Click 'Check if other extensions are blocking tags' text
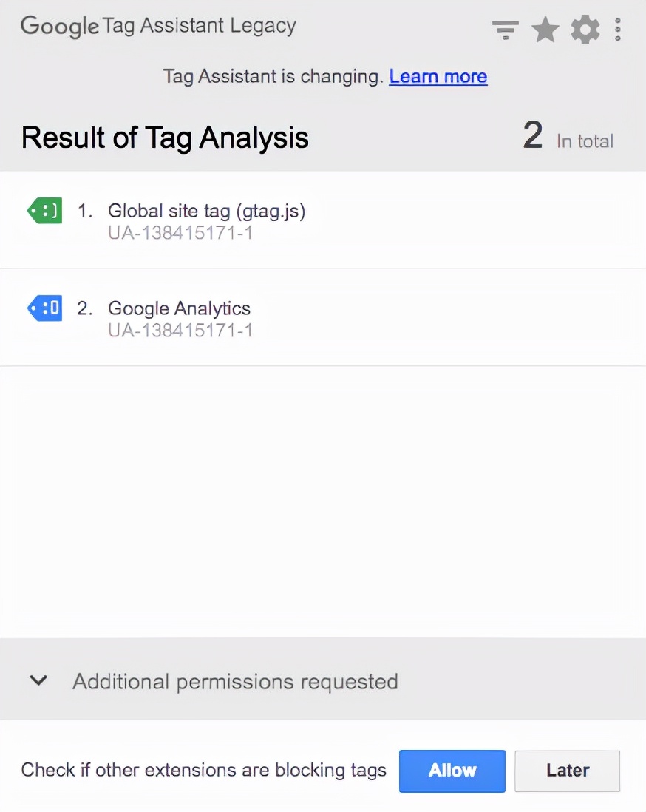 pyautogui.click(x=203, y=770)
